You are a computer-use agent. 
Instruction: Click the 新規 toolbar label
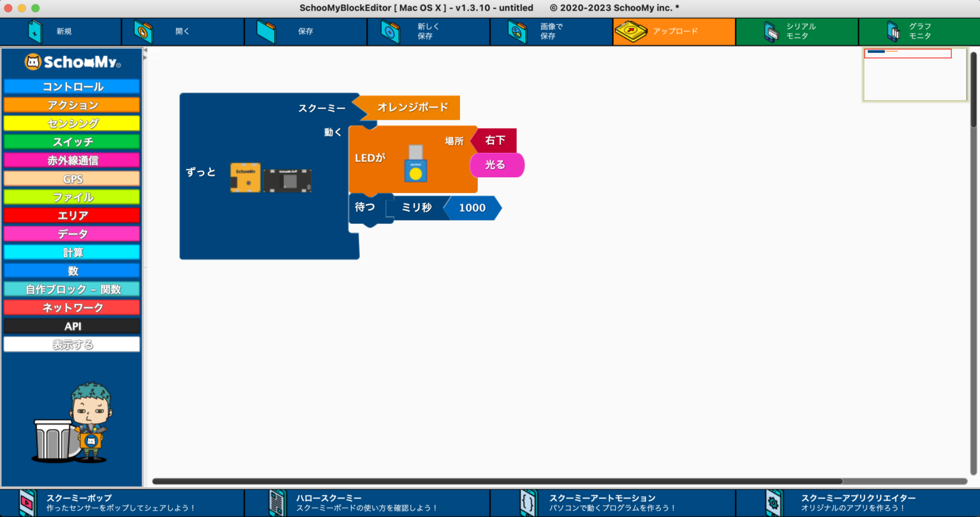click(64, 31)
